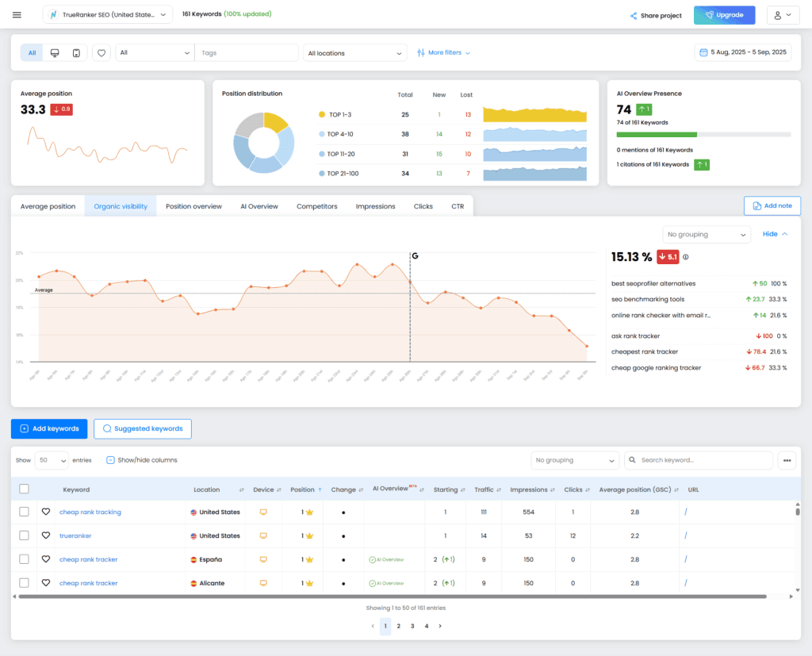Favorite the trueranker keyword heart
Image resolution: width=812 pixels, height=656 pixels.
pos(45,535)
